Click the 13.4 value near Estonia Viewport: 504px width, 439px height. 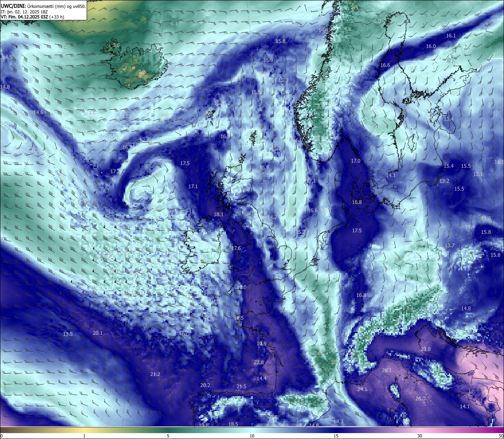click(448, 119)
